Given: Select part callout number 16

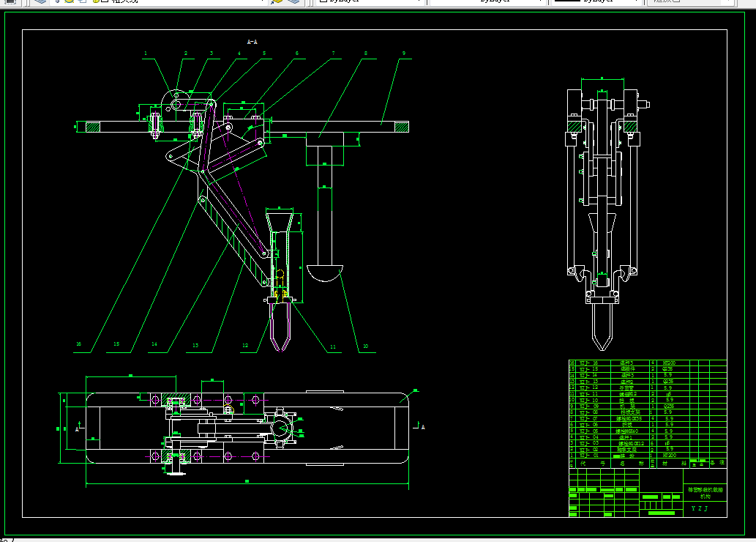Looking at the screenshot, I should coord(78,344).
